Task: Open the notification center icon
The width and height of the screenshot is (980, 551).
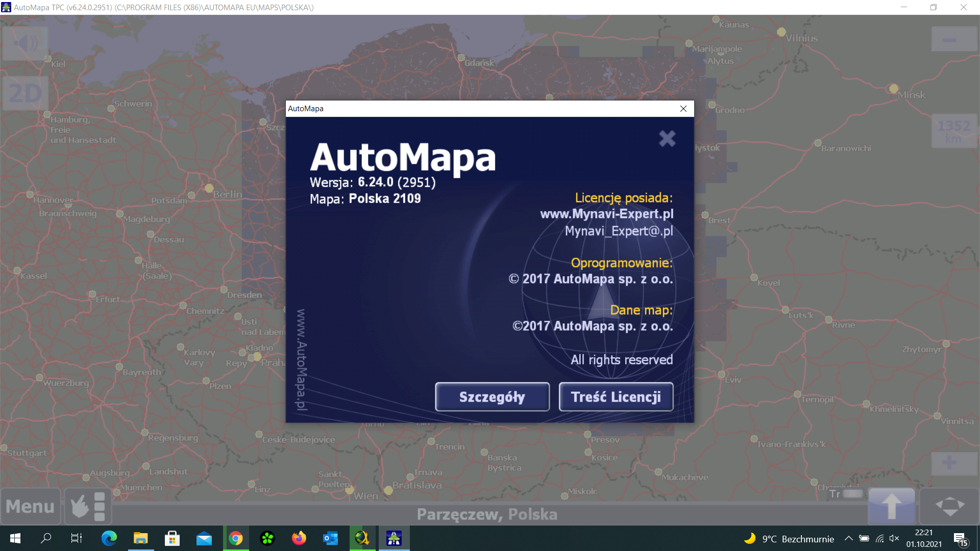Action: (x=961, y=539)
